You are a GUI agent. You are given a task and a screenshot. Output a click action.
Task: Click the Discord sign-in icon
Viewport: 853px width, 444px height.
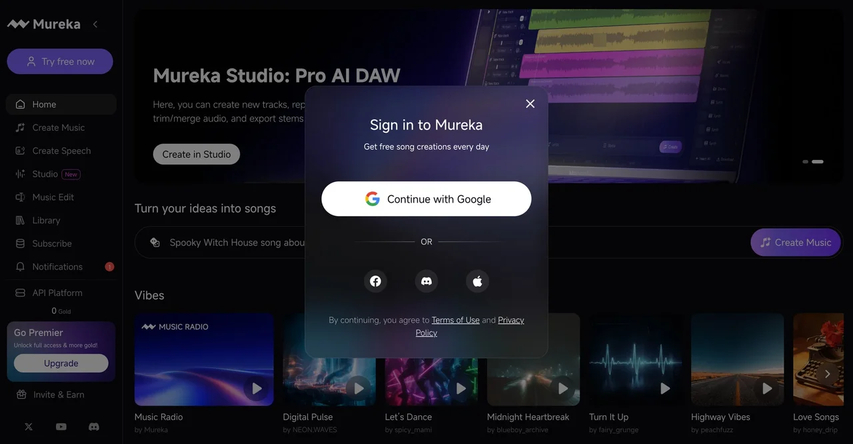426,281
